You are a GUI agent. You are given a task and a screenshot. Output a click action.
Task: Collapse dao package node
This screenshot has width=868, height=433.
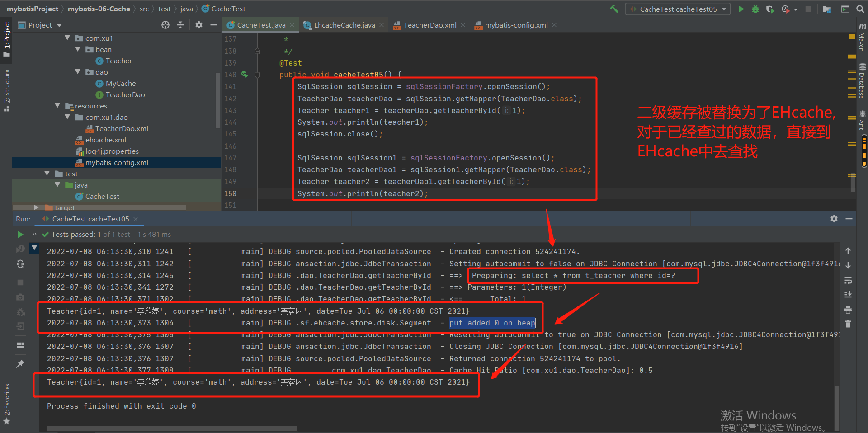click(x=78, y=72)
